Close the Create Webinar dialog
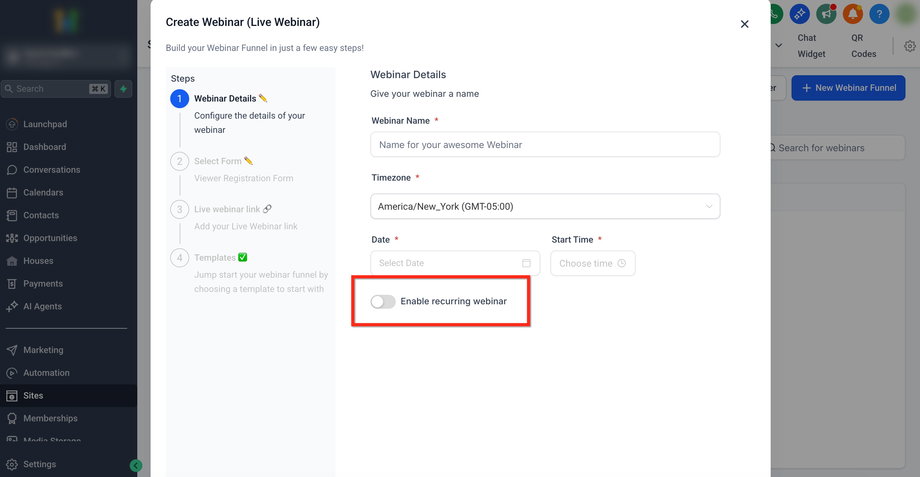Viewport: 920px width, 477px height. tap(744, 24)
